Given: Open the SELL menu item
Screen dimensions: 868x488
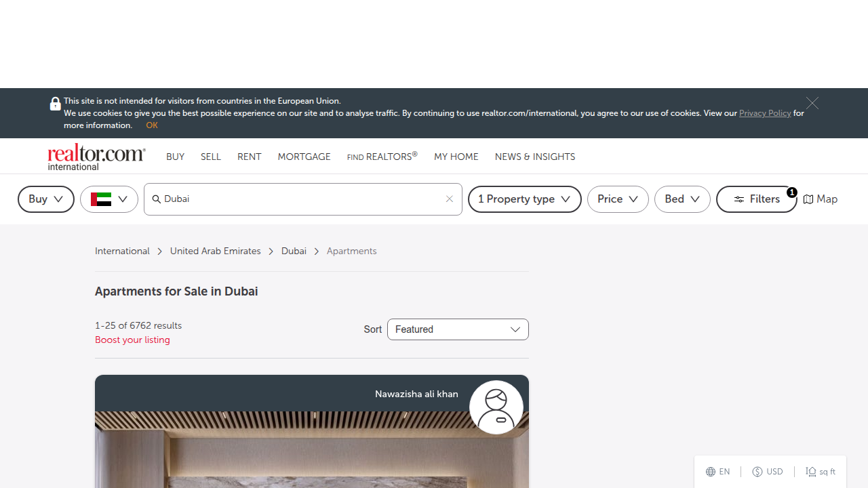Looking at the screenshot, I should tap(211, 157).
